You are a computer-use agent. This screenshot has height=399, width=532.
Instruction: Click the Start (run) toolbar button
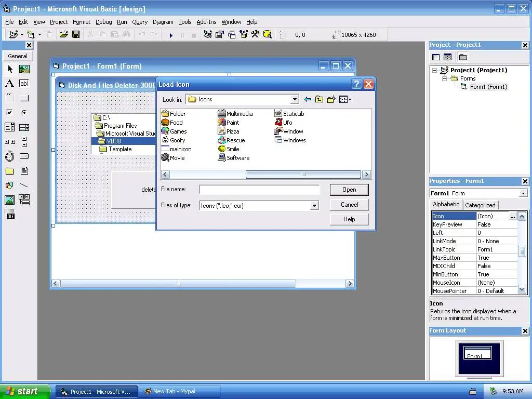171,35
